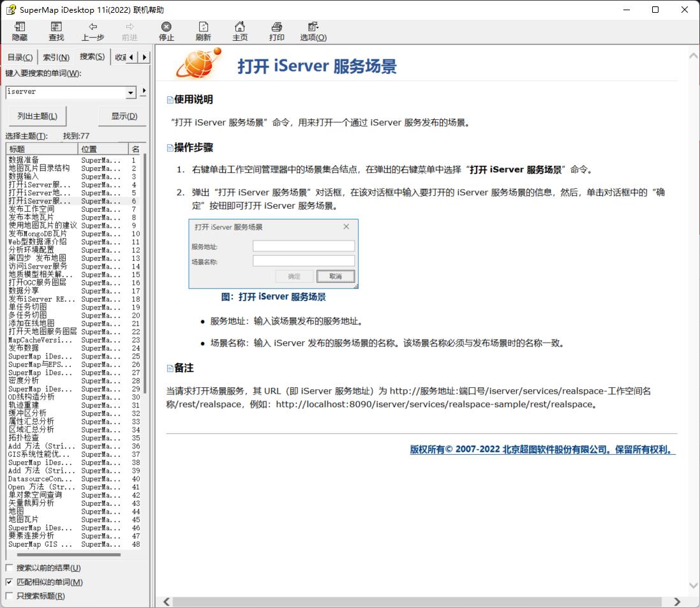Screen dimensions: 700x608
Task: Select the 搜索(S) tab
Action: coord(92,57)
